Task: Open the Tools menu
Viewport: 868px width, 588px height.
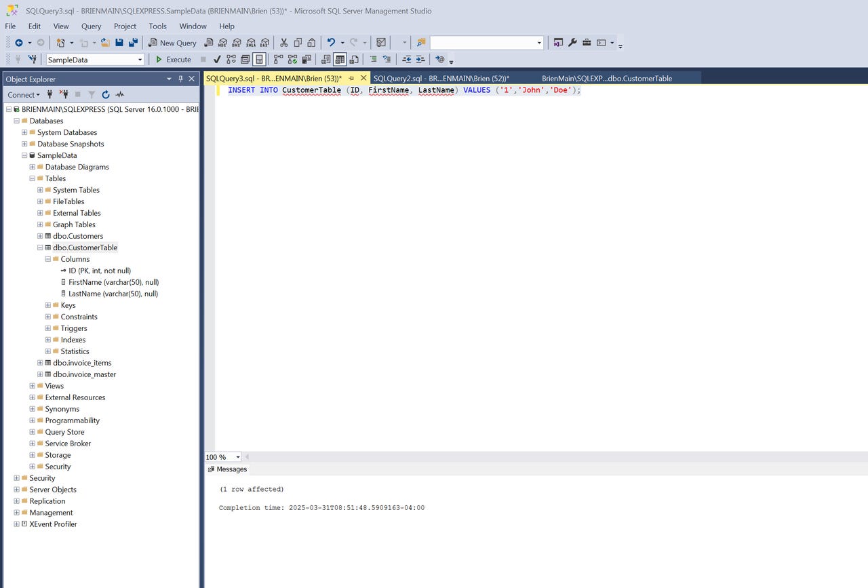Action: pyautogui.click(x=157, y=26)
